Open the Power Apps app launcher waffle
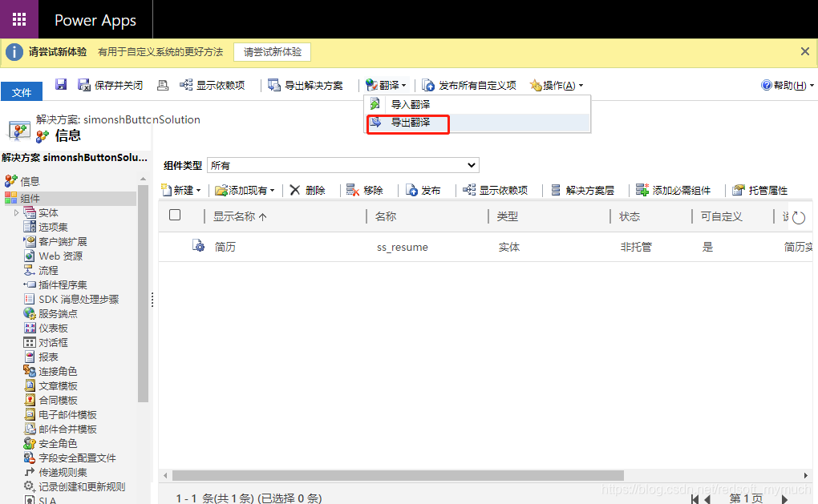The width and height of the screenshot is (818, 504). tap(18, 19)
